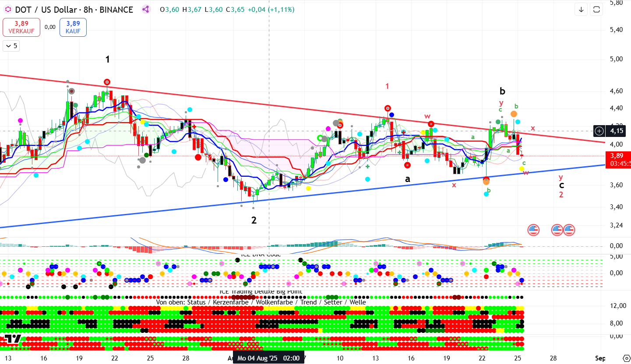The image size is (631, 364).
Task: Expand the collapsed indicator legend showing 5
Action: (x=11, y=45)
